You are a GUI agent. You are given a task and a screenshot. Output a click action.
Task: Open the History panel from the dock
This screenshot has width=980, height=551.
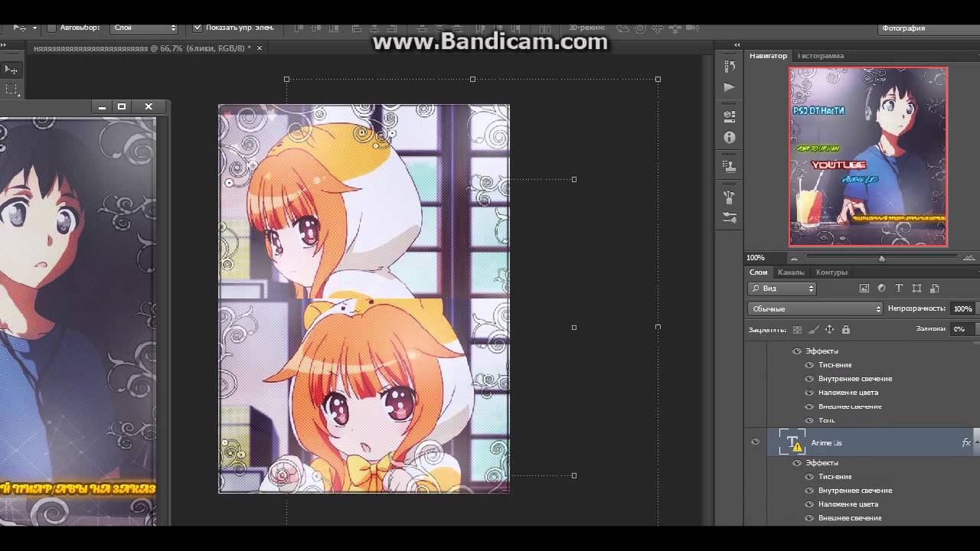pos(730,67)
